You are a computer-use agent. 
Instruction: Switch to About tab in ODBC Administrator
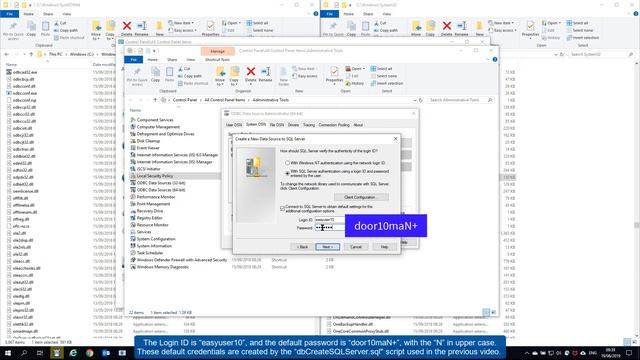[358, 125]
